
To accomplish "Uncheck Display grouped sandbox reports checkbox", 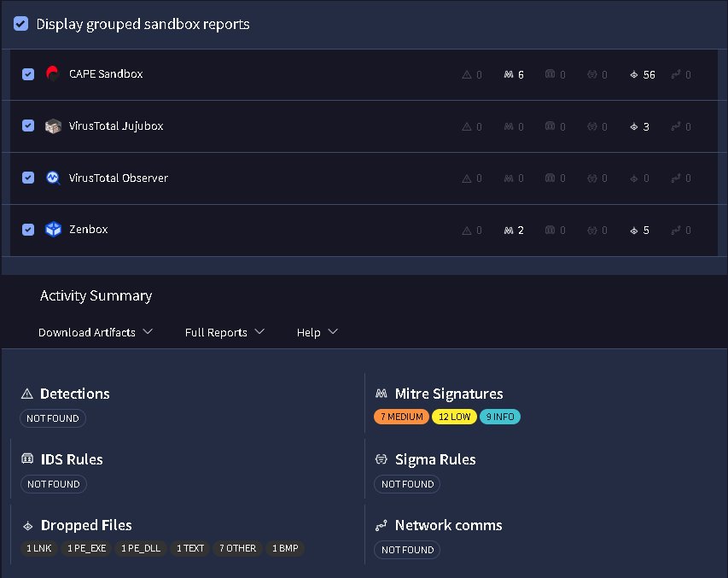I will coord(20,24).
